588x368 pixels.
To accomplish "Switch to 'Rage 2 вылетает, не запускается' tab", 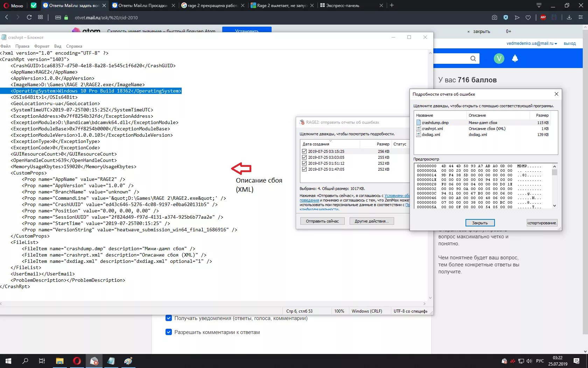I will (282, 5).
